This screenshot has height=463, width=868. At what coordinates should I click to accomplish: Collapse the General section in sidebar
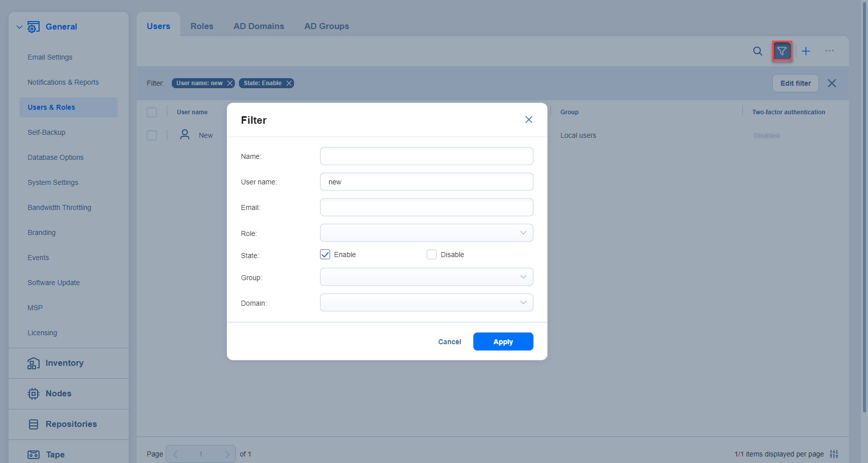[20, 27]
